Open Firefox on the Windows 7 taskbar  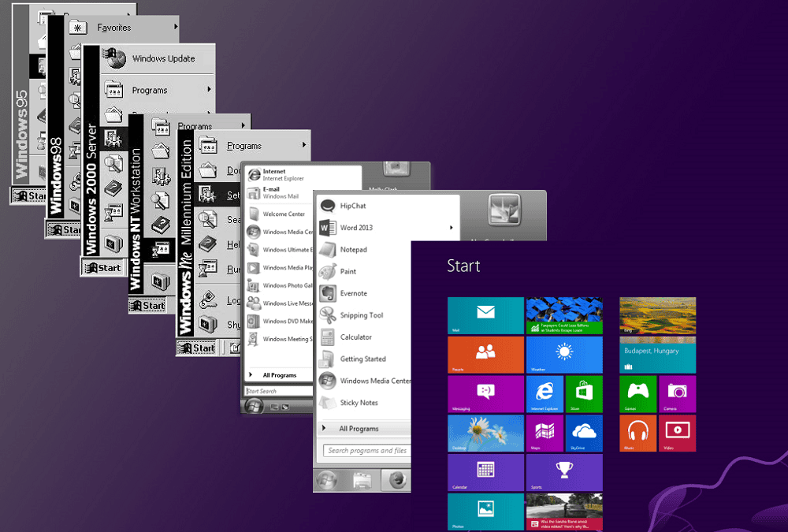click(397, 480)
